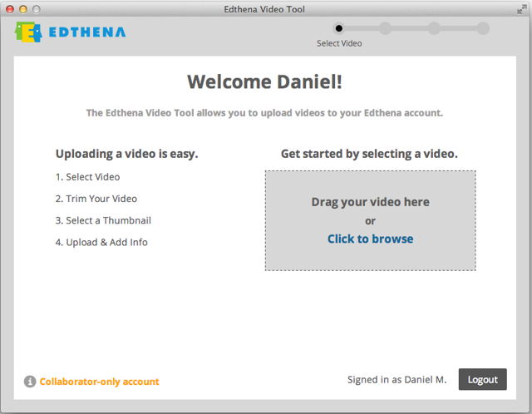This screenshot has height=414, width=532.
Task: Click the video drag-and-drop zone
Action: pyautogui.click(x=370, y=220)
